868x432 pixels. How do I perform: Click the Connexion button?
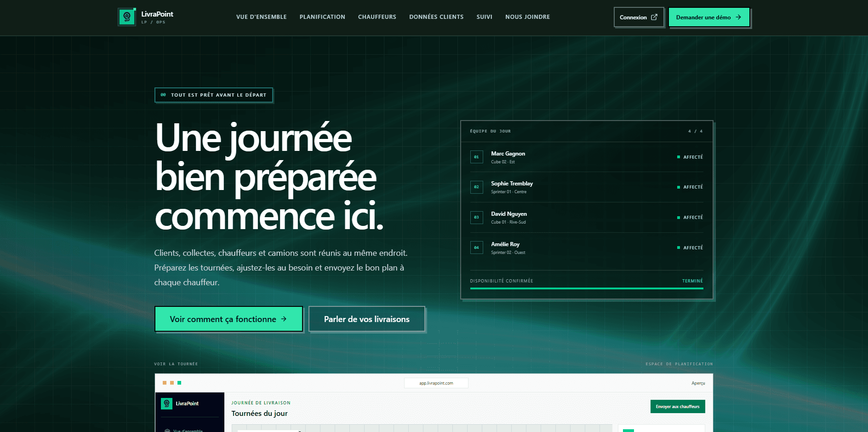pos(639,17)
